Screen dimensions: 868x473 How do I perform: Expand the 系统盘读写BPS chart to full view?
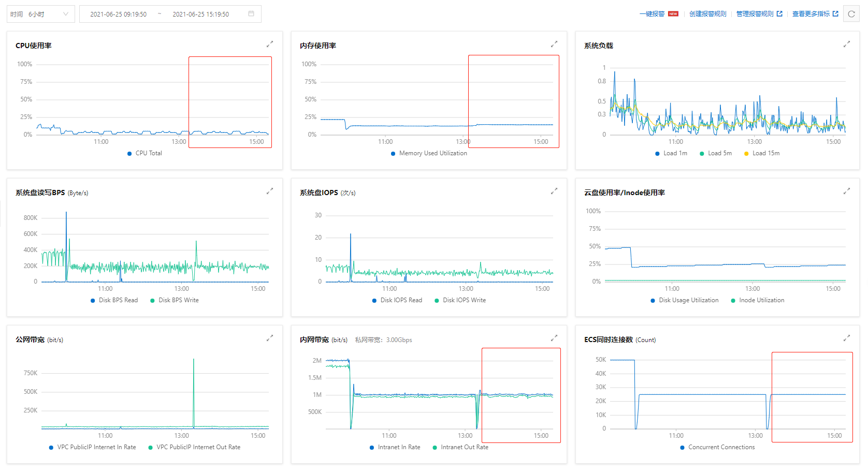pos(270,191)
